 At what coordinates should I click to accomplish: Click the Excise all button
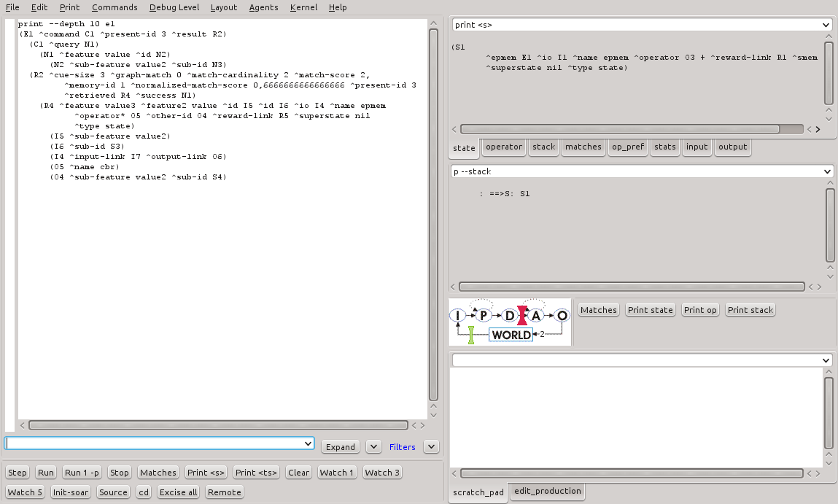pos(178,492)
